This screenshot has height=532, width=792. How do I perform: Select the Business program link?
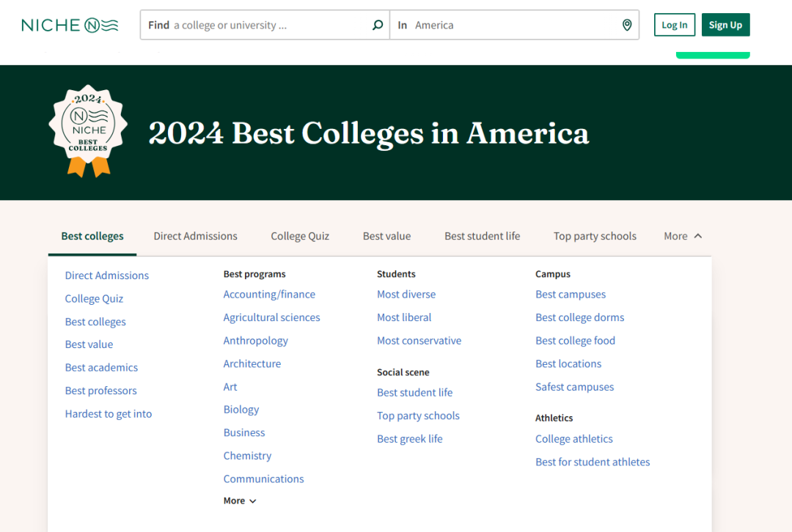coord(244,432)
